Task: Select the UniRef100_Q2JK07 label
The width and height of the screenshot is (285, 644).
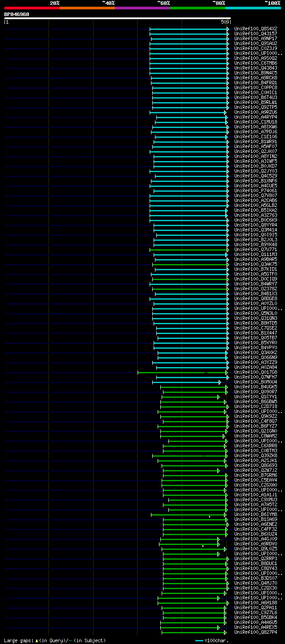Action: tap(256, 151)
